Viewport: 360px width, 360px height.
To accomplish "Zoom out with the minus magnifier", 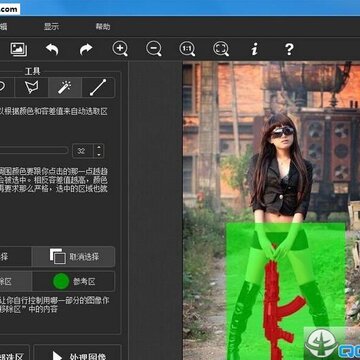I will point(154,49).
